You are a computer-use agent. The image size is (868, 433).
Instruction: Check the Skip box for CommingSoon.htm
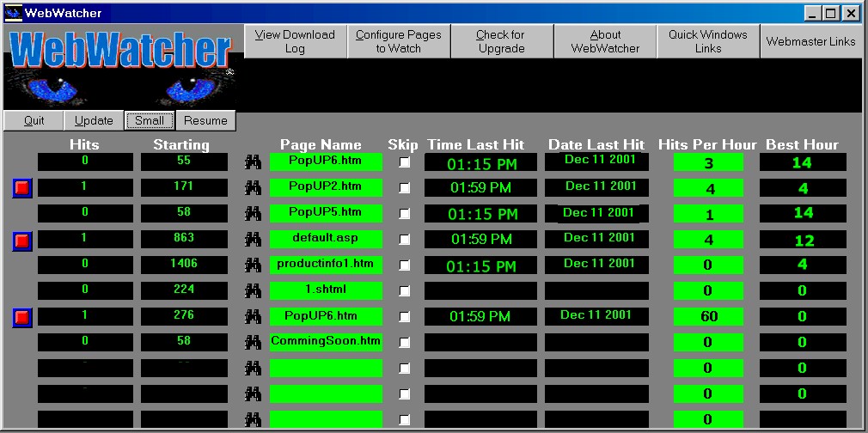(405, 343)
